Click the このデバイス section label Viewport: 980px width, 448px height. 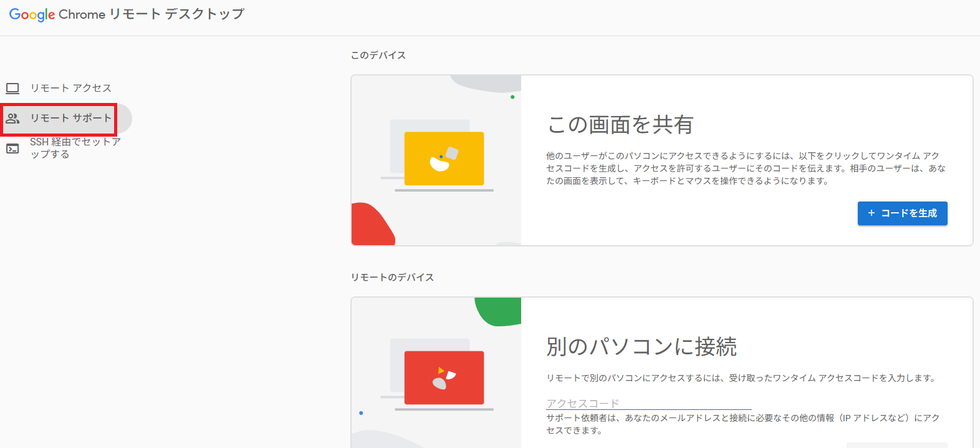[378, 56]
